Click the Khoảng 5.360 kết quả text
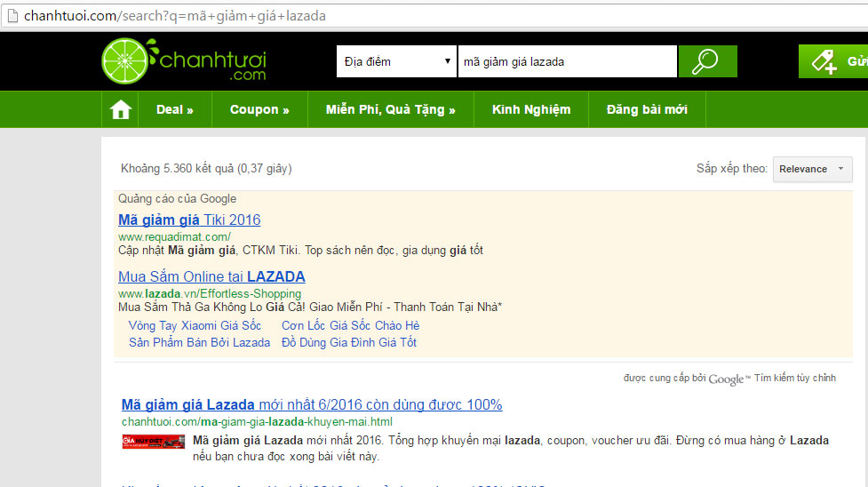The height and width of the screenshot is (487, 868). pyautogui.click(x=206, y=169)
